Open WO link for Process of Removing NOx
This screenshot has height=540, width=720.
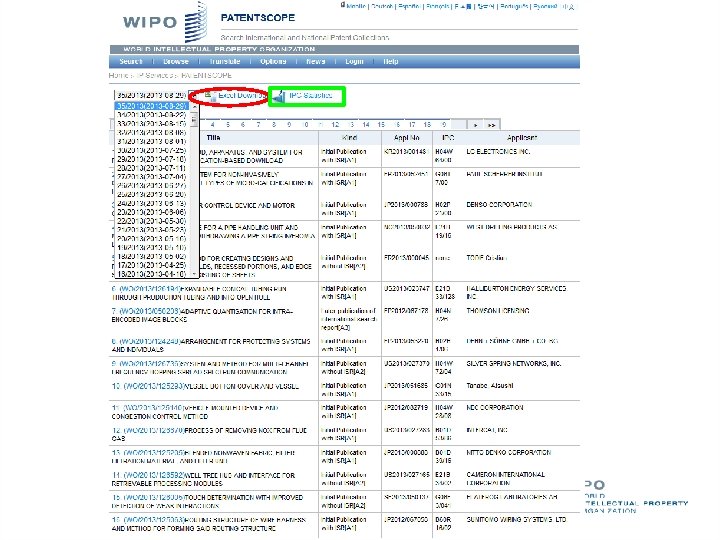[154, 431]
